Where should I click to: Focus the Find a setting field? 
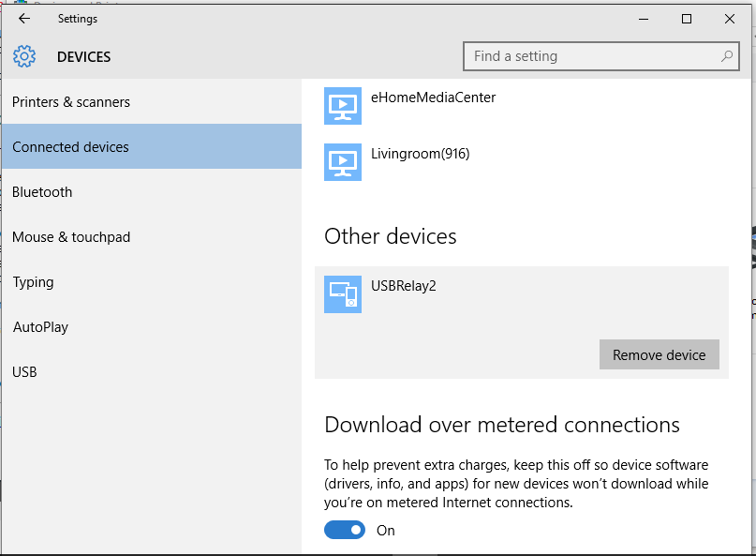(x=600, y=56)
